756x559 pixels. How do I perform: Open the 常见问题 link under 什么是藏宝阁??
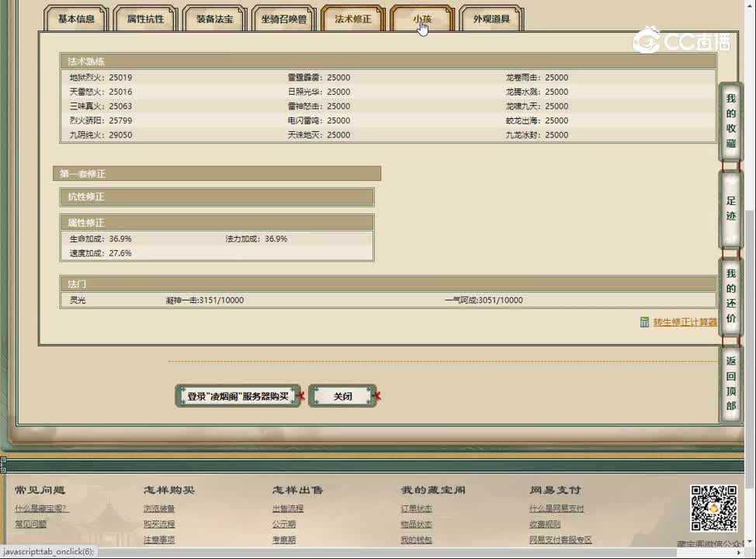(31, 524)
